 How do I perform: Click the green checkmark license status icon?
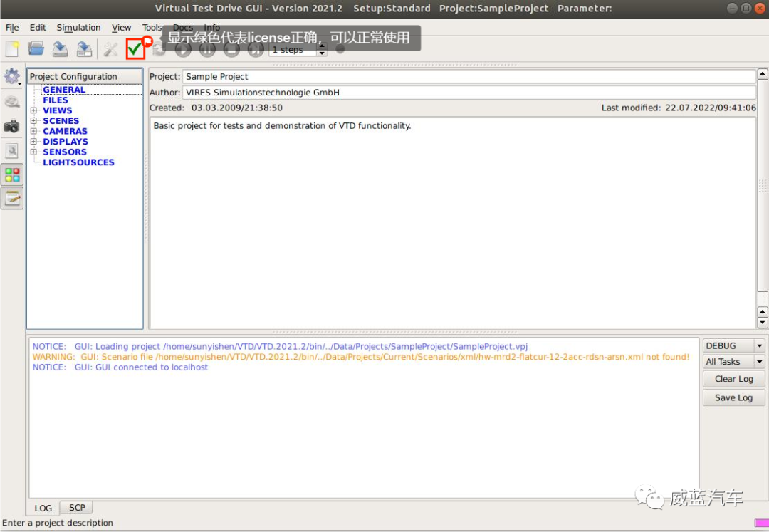[135, 48]
